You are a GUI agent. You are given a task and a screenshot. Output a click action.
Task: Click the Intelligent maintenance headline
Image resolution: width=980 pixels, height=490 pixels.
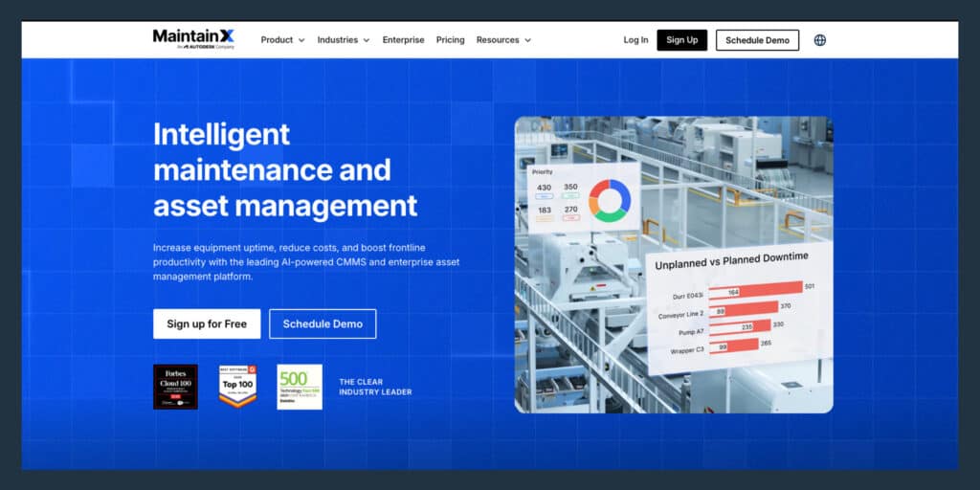(285, 169)
